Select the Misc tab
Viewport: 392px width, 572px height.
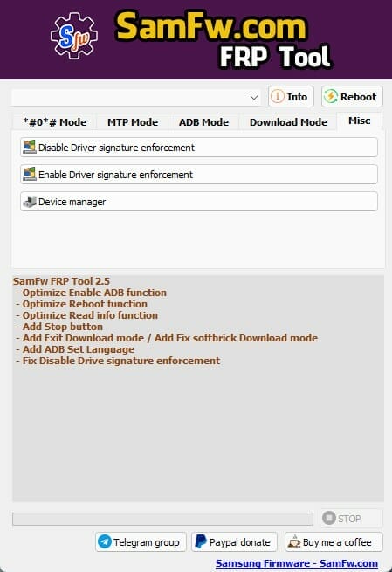click(x=359, y=121)
